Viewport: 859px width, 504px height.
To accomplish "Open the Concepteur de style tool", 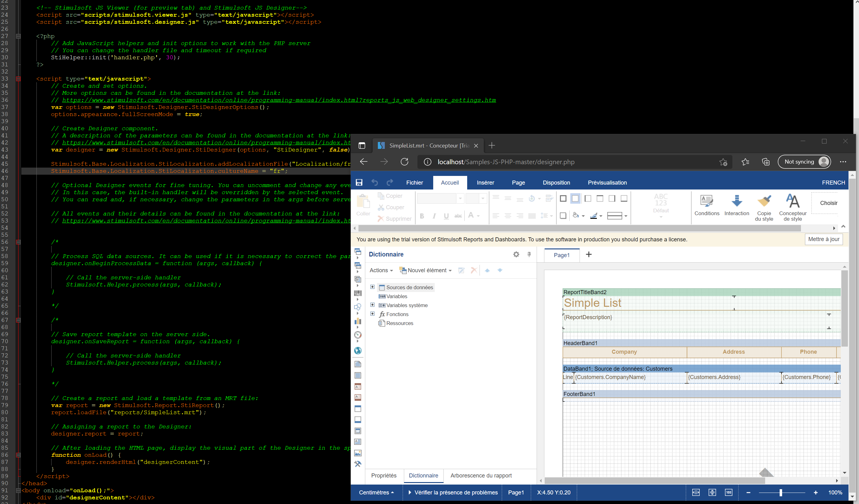I will tap(793, 208).
